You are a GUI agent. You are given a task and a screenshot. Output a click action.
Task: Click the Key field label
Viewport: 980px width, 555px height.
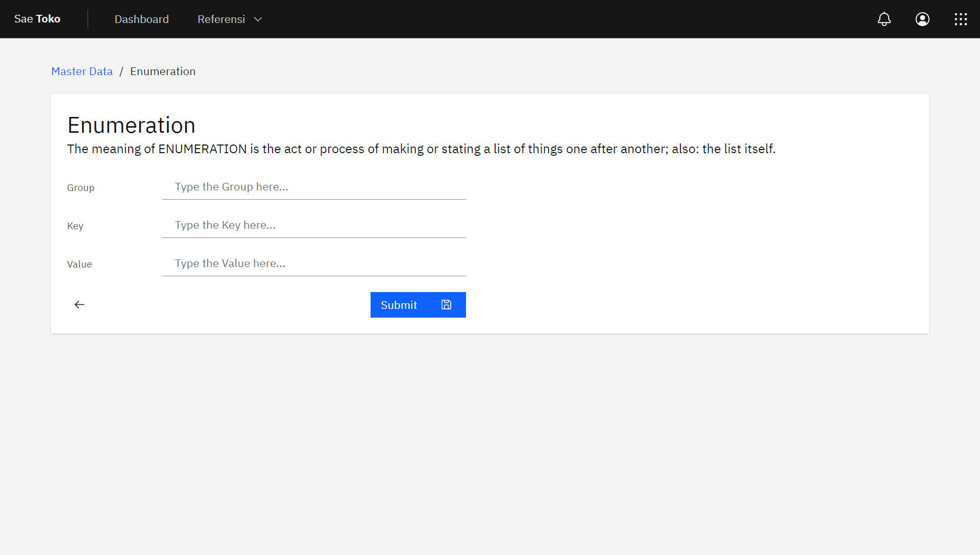75,226
